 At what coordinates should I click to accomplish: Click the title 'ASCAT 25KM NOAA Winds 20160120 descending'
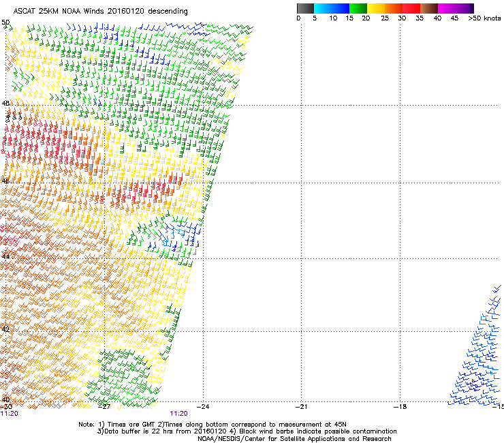coord(100,12)
